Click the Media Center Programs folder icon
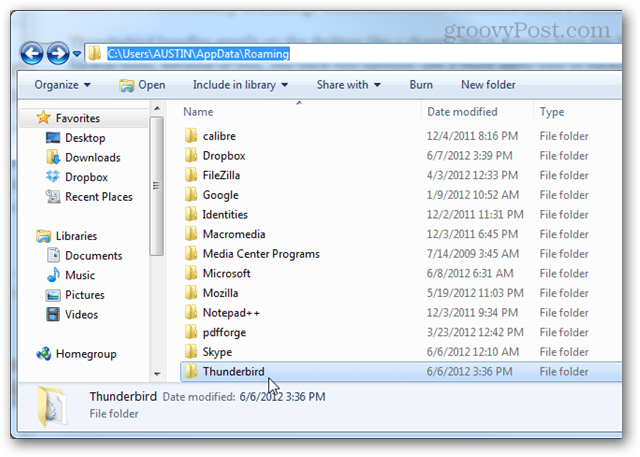This screenshot has width=640, height=457. click(x=191, y=253)
